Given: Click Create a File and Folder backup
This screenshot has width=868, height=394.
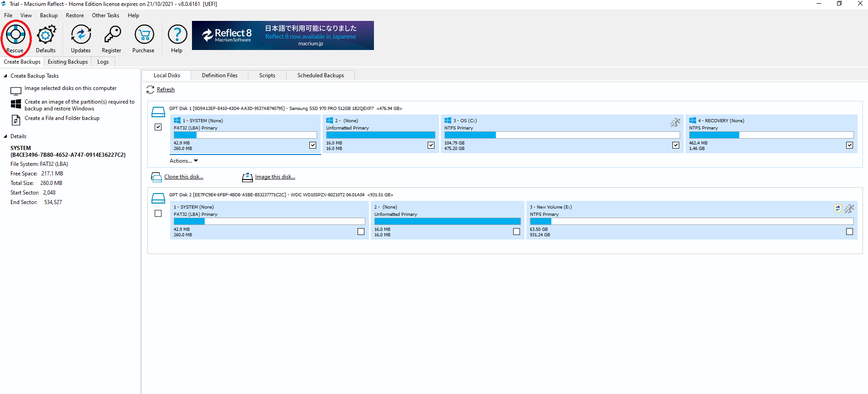Looking at the screenshot, I should 62,118.
